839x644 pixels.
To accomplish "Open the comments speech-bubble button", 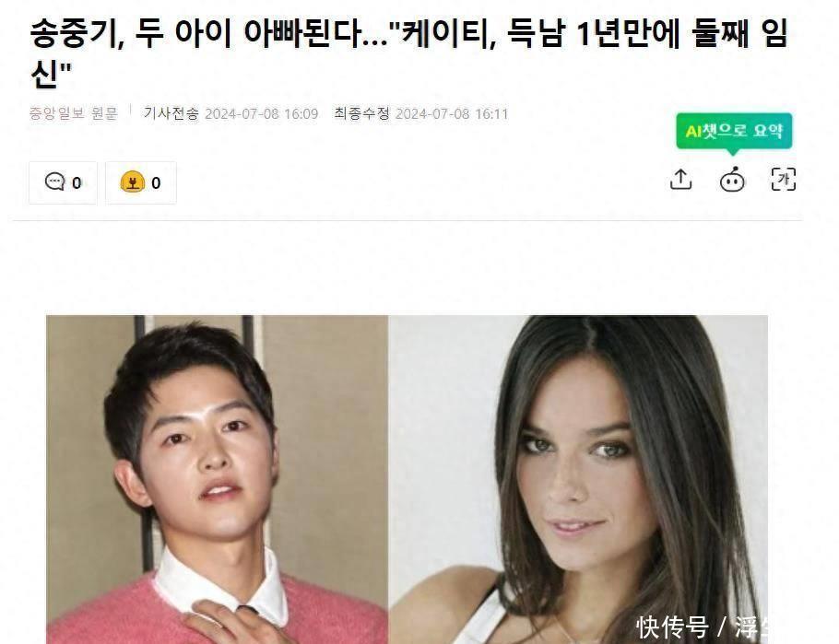I will point(63,182).
